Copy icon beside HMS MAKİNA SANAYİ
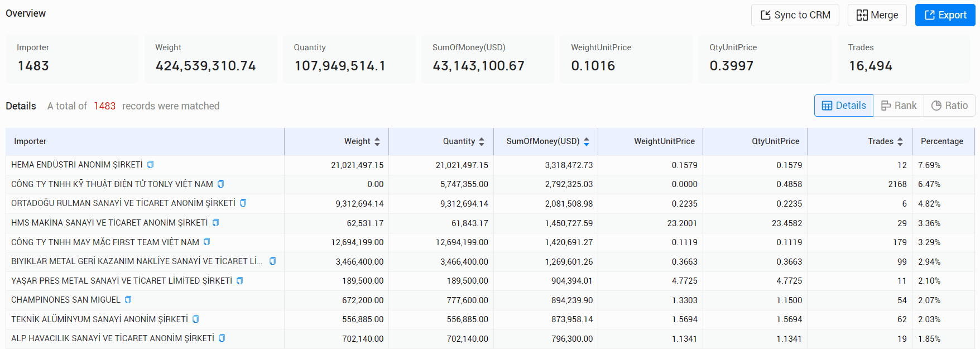Image resolution: width=980 pixels, height=349 pixels. coord(215,223)
